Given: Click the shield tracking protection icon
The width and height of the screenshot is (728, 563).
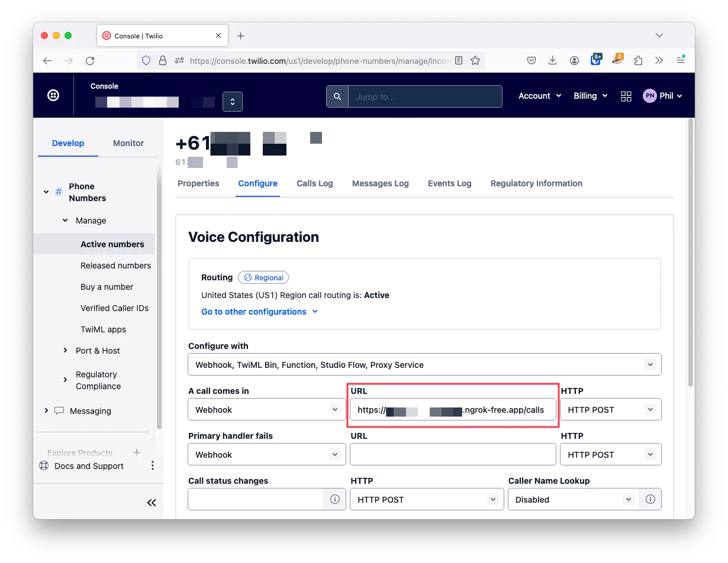Looking at the screenshot, I should (146, 60).
